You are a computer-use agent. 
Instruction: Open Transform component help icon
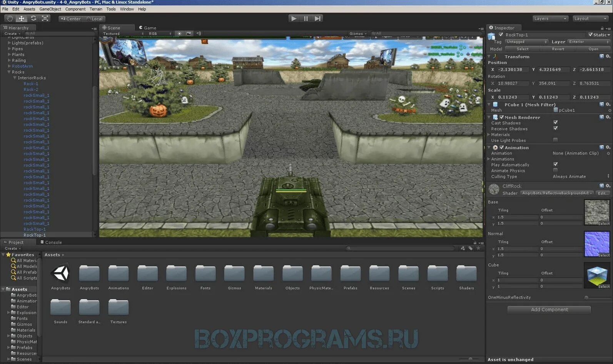point(601,57)
